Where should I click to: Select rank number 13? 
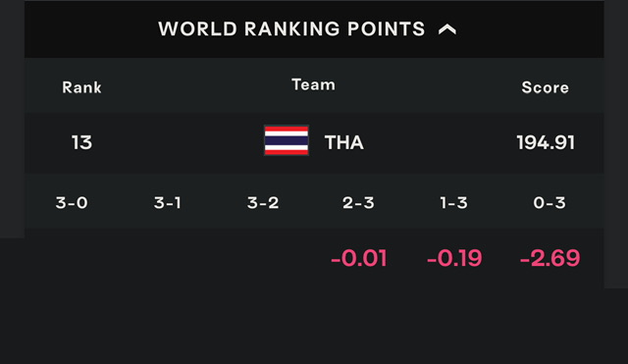point(81,142)
